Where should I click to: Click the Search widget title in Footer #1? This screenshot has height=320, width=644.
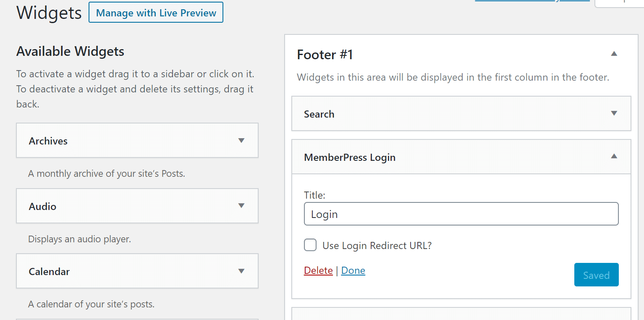click(319, 114)
